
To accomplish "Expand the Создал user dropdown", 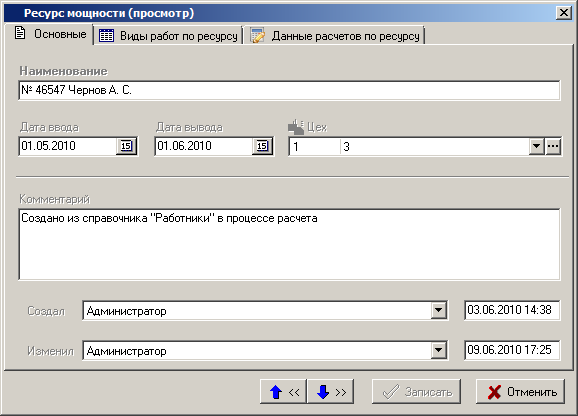I will [439, 310].
